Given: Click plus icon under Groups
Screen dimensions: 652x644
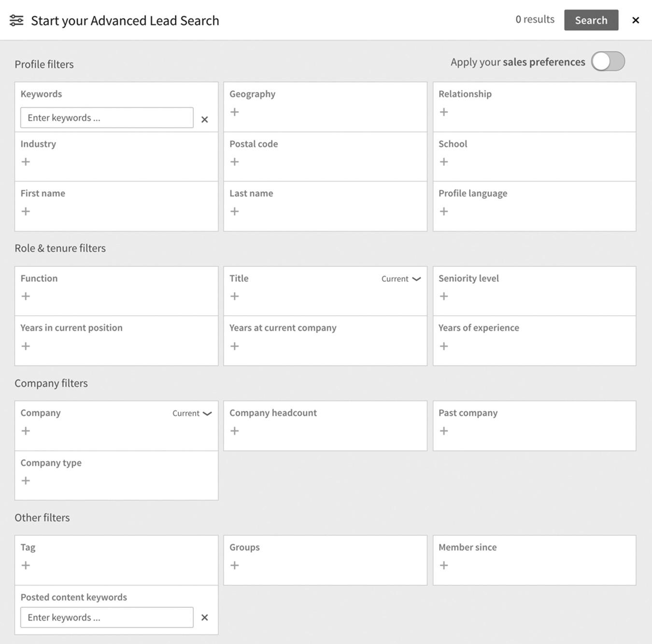Looking at the screenshot, I should point(235,565).
